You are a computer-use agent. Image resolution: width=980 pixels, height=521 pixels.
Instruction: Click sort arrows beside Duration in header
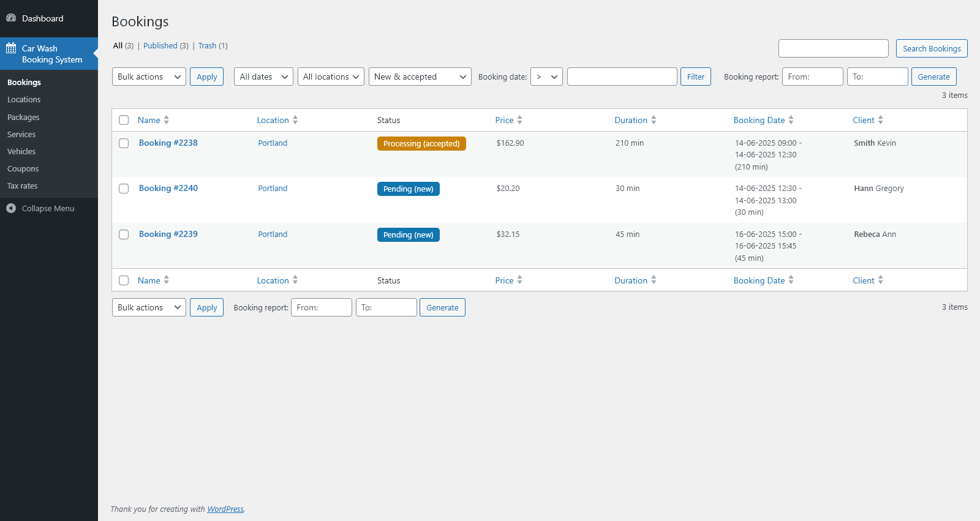pos(654,120)
